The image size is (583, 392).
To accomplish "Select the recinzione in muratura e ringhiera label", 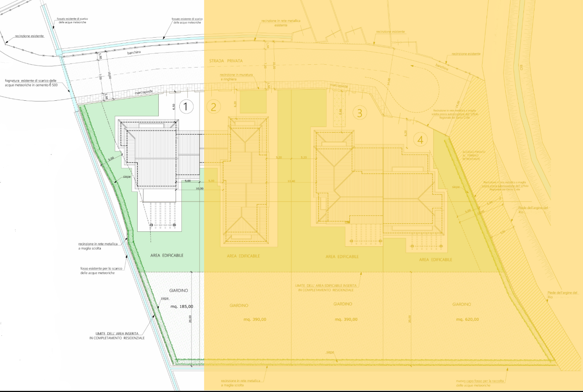I will point(236,77).
